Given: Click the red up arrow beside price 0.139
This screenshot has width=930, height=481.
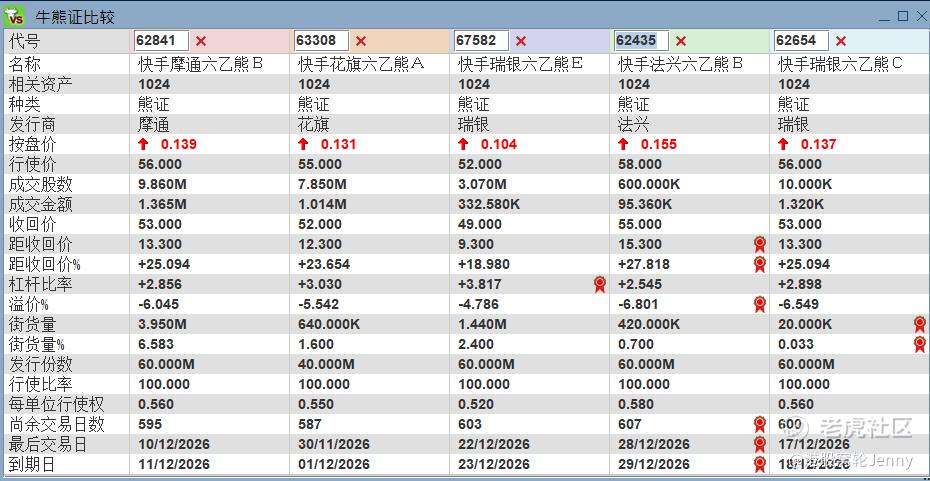Looking at the screenshot, I should pyautogui.click(x=143, y=144).
